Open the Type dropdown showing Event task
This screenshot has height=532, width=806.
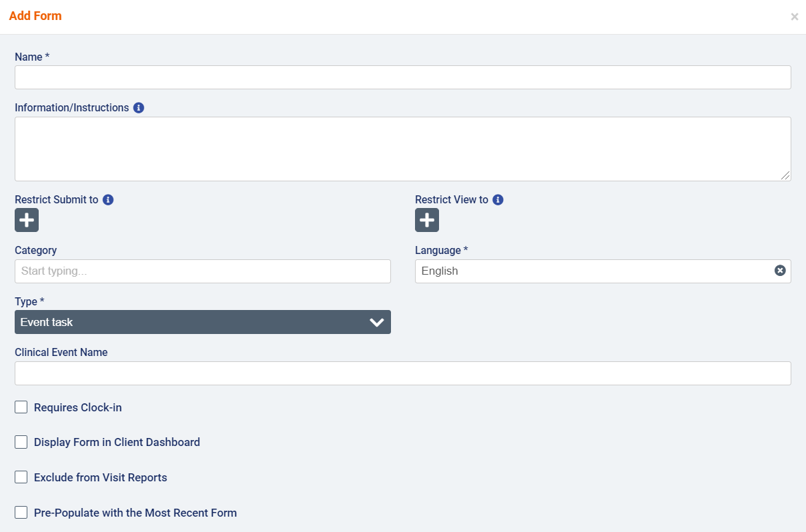point(193,322)
